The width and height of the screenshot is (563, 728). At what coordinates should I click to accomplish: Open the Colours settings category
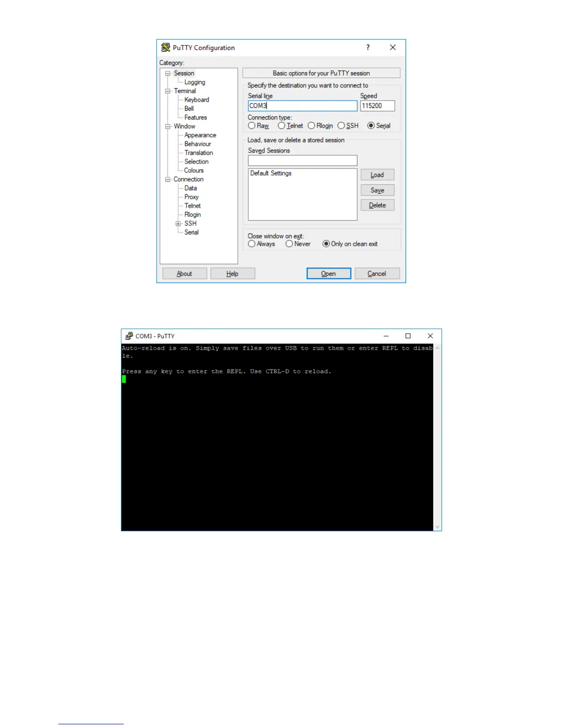coord(194,171)
